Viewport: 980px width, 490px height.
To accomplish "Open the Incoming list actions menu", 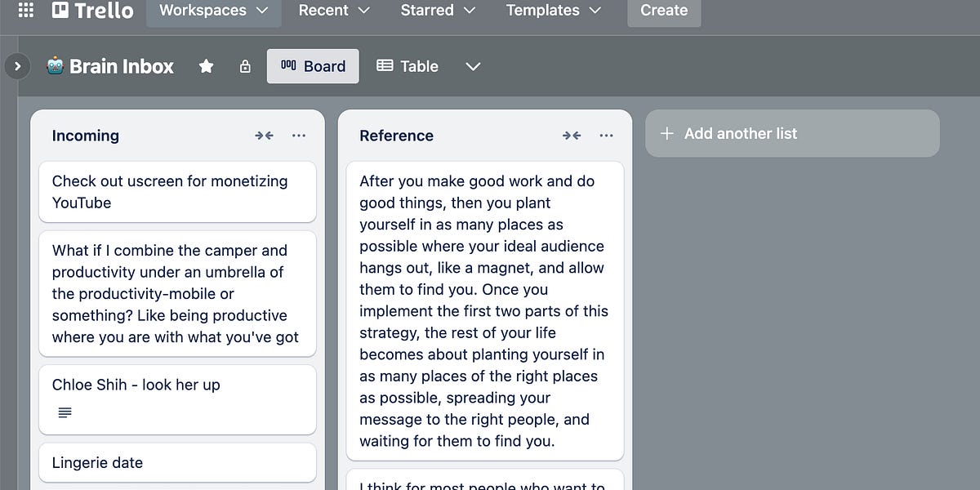I will [x=299, y=136].
